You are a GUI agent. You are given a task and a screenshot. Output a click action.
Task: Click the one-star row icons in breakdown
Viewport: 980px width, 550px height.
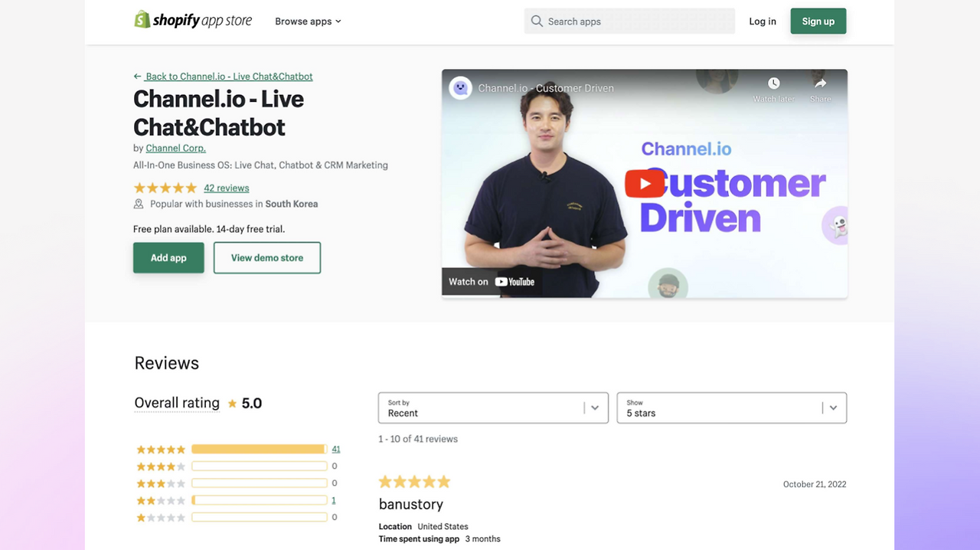click(x=161, y=518)
